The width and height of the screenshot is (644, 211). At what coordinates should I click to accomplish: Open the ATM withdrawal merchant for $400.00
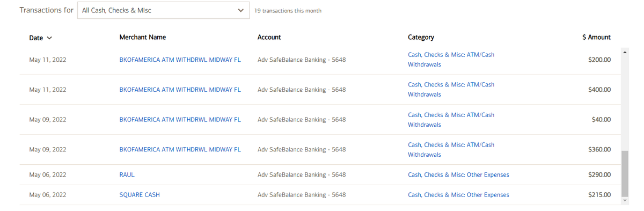click(180, 90)
